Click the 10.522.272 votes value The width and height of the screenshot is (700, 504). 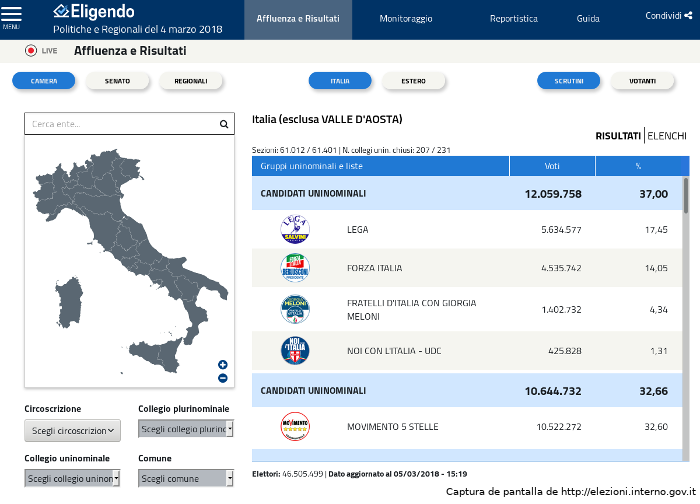tap(559, 427)
